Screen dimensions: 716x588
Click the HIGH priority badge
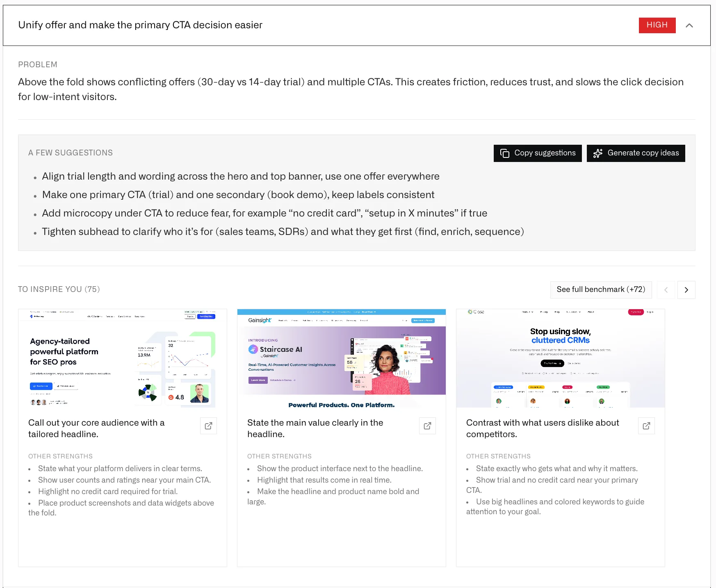(x=657, y=25)
